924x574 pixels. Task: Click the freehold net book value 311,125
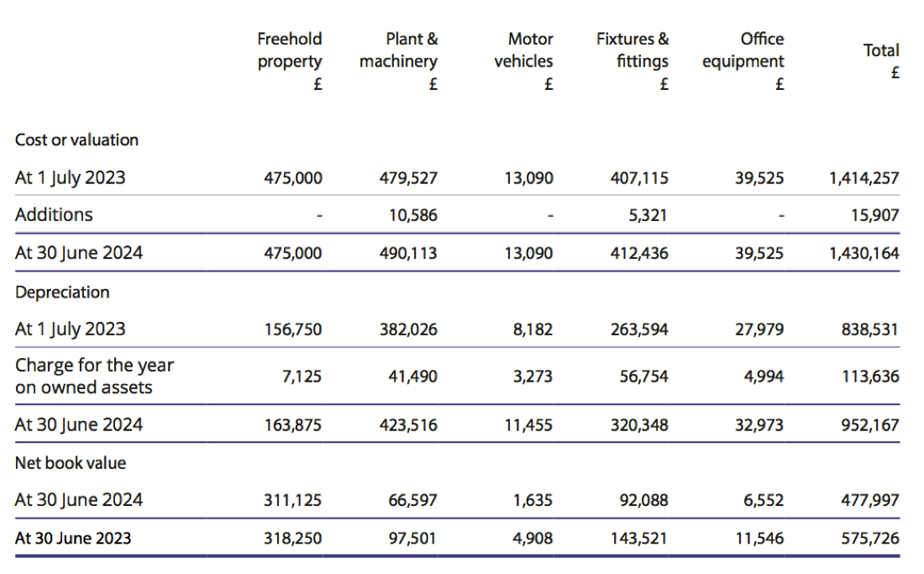pyautogui.click(x=293, y=500)
